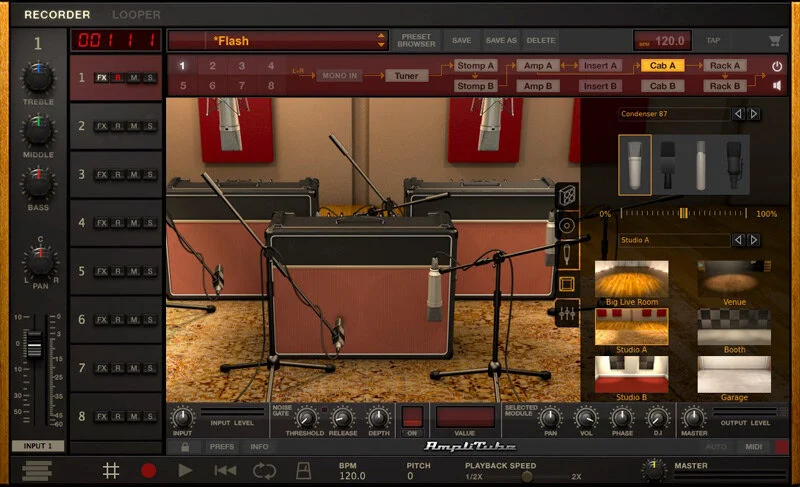Image resolution: width=800 pixels, height=487 pixels.
Task: Click the SAVE button
Action: coord(461,40)
